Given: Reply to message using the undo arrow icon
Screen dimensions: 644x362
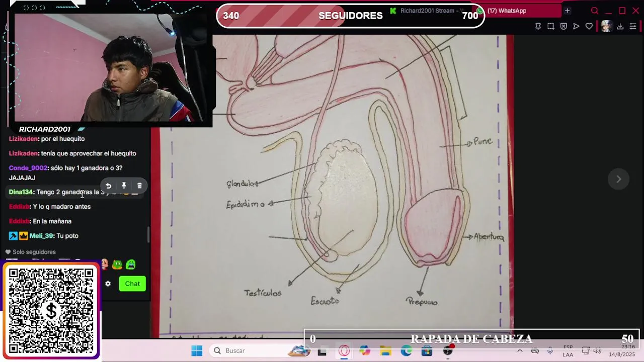Looking at the screenshot, I should pos(108,186).
